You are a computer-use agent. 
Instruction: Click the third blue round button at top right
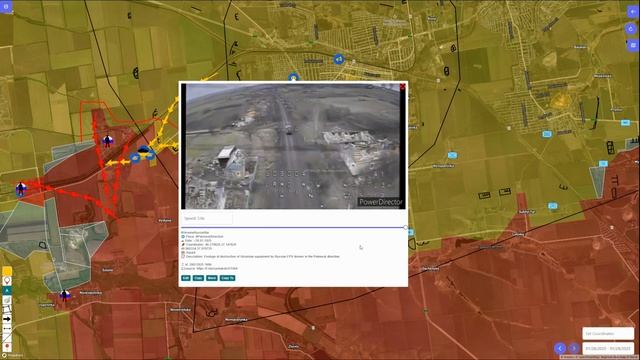pyautogui.click(x=633, y=45)
